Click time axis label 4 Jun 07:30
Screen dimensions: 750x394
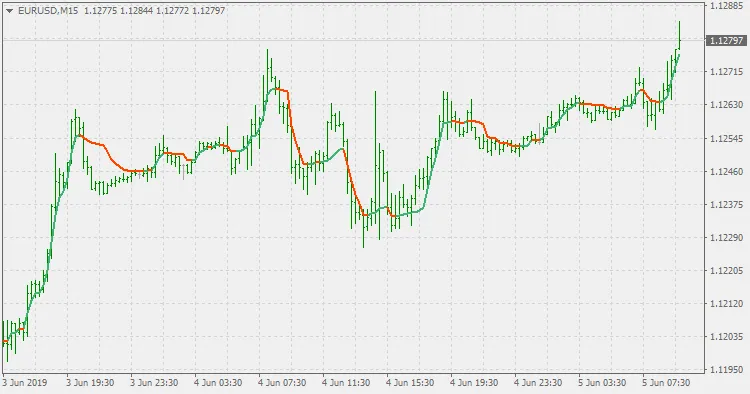point(282,383)
